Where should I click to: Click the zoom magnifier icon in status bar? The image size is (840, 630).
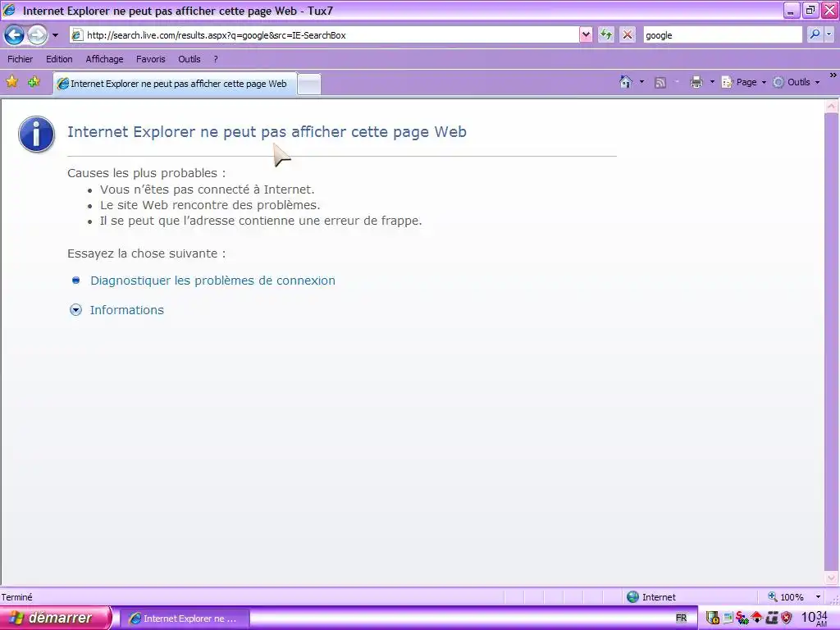coord(772,596)
